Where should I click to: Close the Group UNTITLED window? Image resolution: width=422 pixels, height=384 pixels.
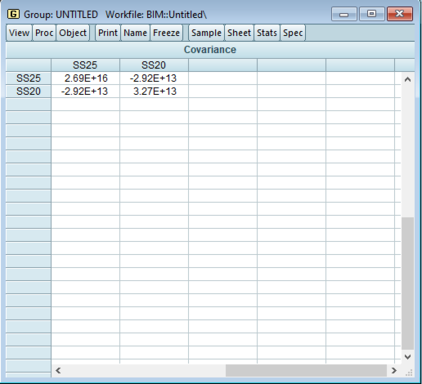[x=400, y=14]
